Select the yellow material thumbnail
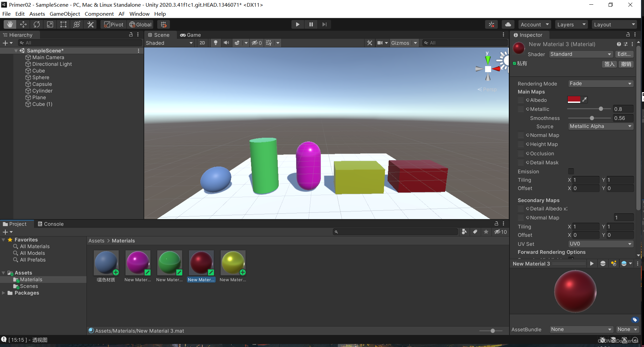Viewport: 644px width, 347px height. 233,263
